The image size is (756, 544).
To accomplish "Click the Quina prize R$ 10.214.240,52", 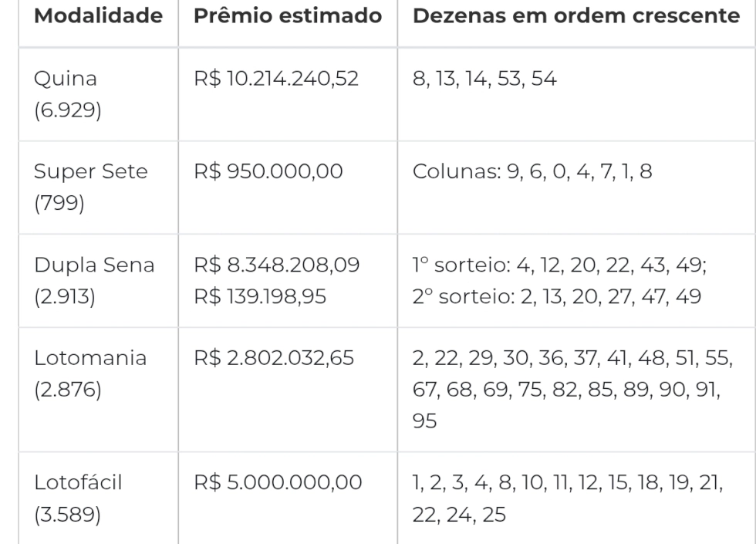I will (276, 79).
